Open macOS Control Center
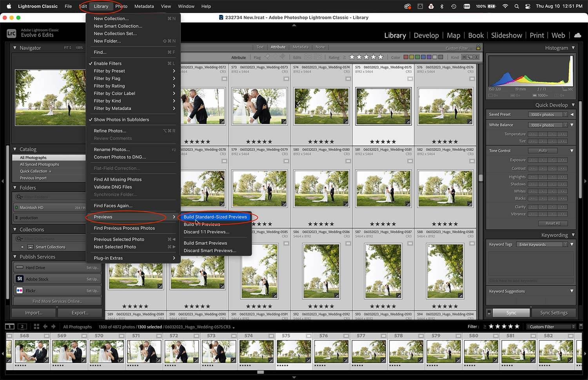 click(528, 6)
